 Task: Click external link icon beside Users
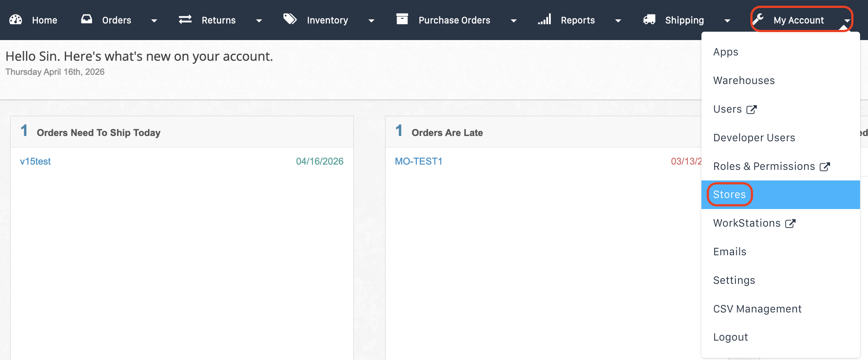tap(752, 110)
